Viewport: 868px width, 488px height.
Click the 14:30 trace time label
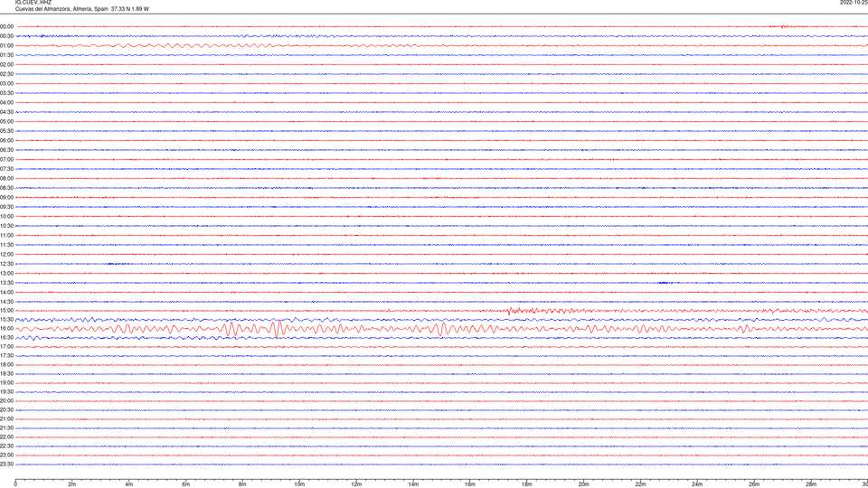pyautogui.click(x=6, y=302)
